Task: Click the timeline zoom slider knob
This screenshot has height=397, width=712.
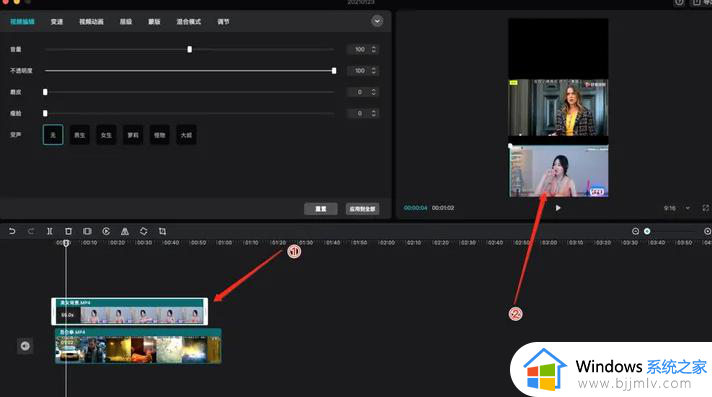Action: tap(647, 231)
